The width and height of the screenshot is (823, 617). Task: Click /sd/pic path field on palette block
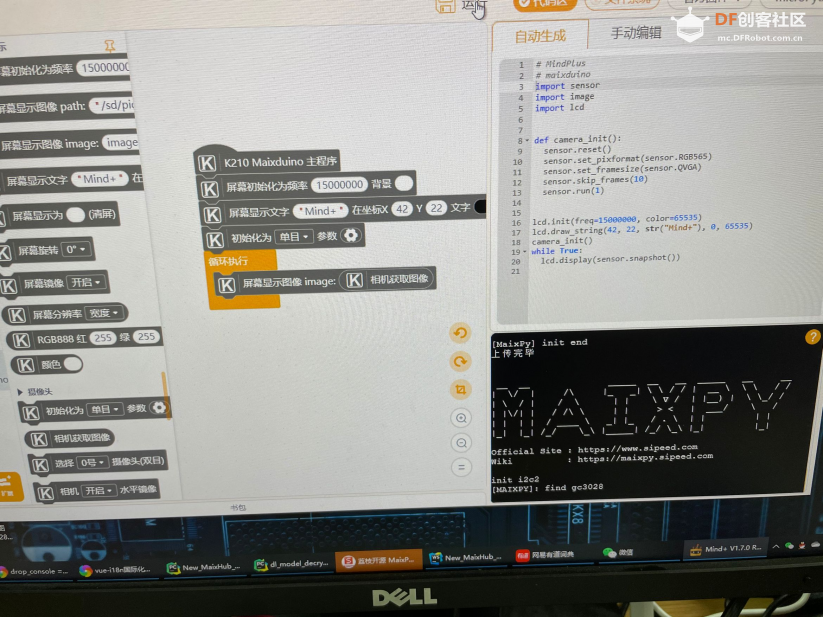(x=113, y=105)
